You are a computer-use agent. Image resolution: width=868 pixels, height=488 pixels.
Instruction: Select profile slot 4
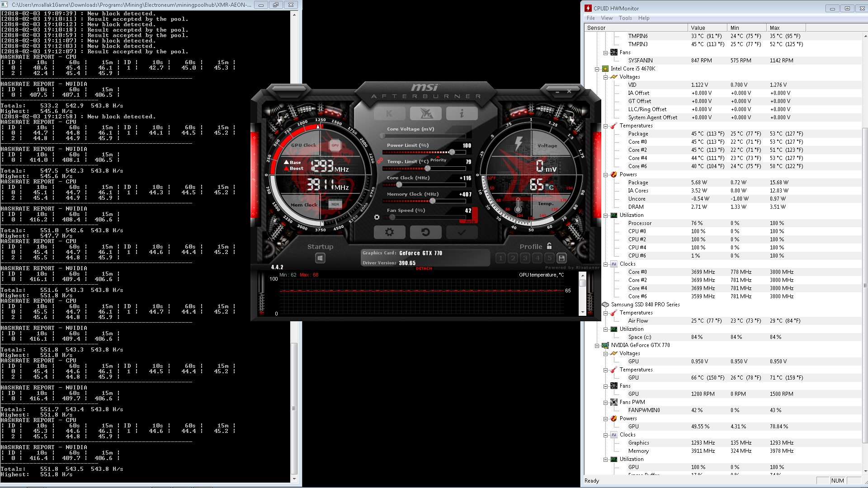click(x=537, y=258)
